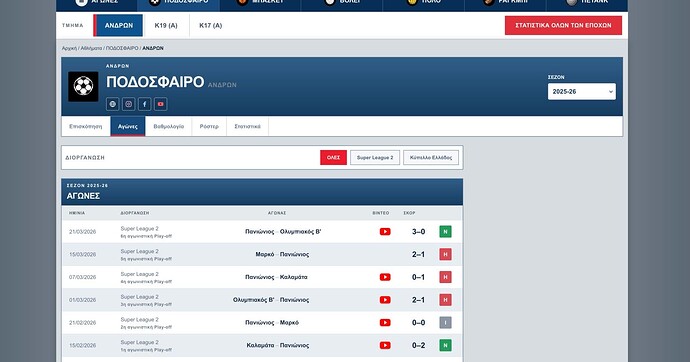Select the ΑΝΔΡΩΝ section tab
Image resolution: width=690 pixels, height=362 pixels.
point(119,26)
